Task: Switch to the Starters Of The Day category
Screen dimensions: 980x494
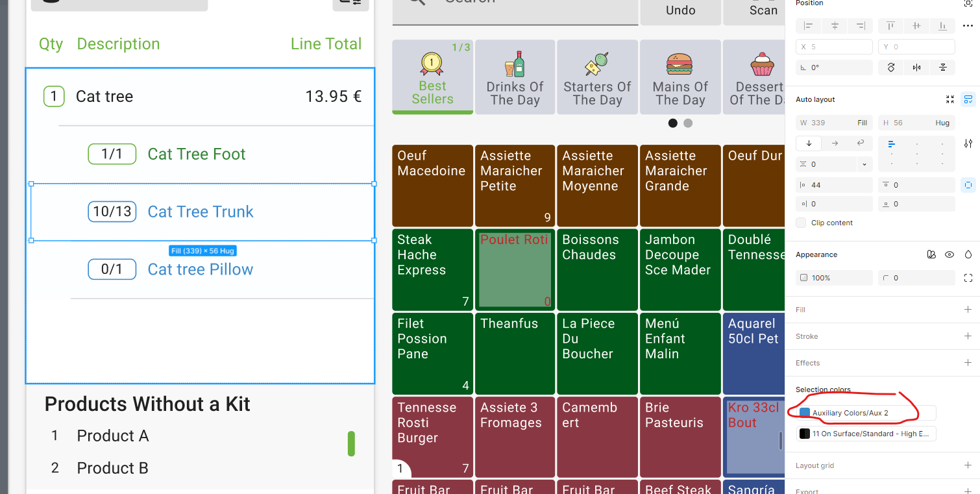Action: point(598,77)
